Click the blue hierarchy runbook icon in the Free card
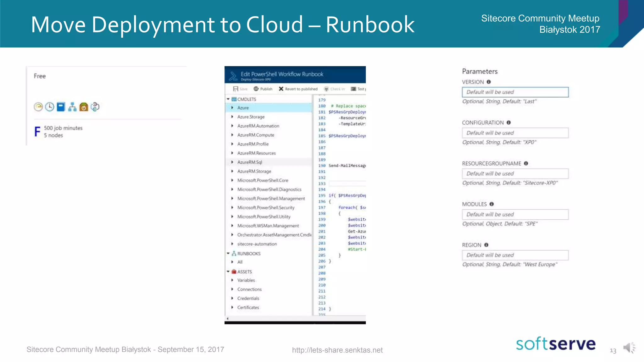Screen dimensions: 644x362 [x=72, y=107]
